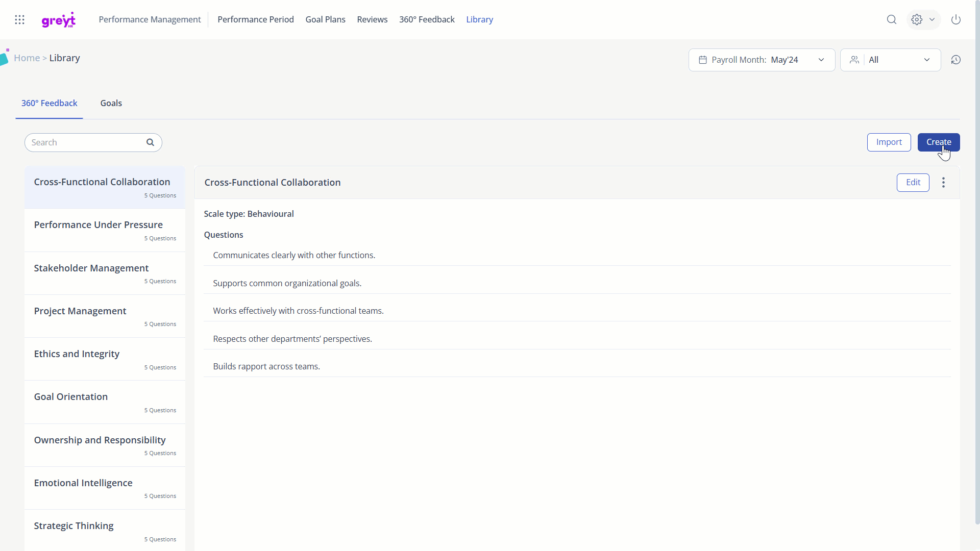The image size is (980, 551).
Task: Expand the chevron beside settings gear
Action: [932, 19]
